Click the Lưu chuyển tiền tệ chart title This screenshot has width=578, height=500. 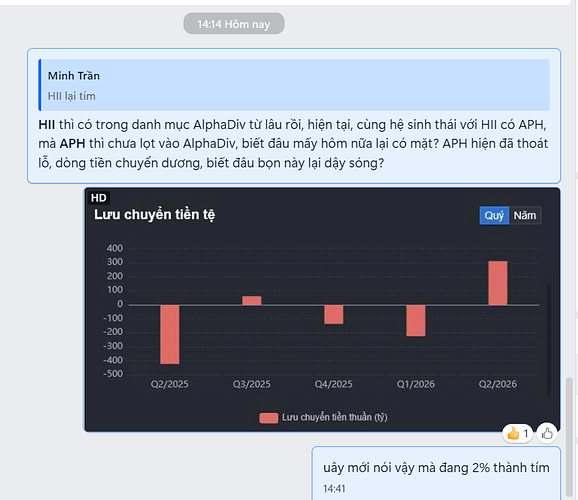[154, 215]
